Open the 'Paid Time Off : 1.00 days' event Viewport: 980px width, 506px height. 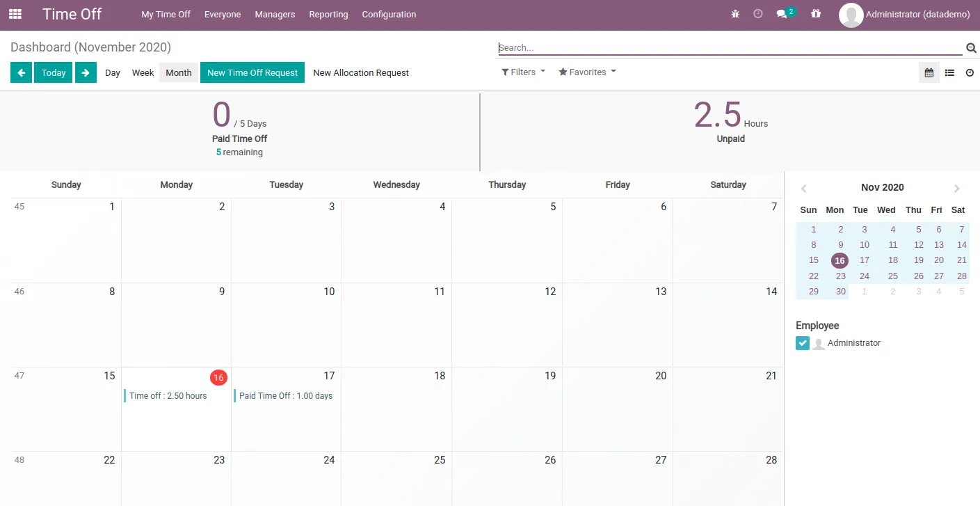pyautogui.click(x=286, y=396)
